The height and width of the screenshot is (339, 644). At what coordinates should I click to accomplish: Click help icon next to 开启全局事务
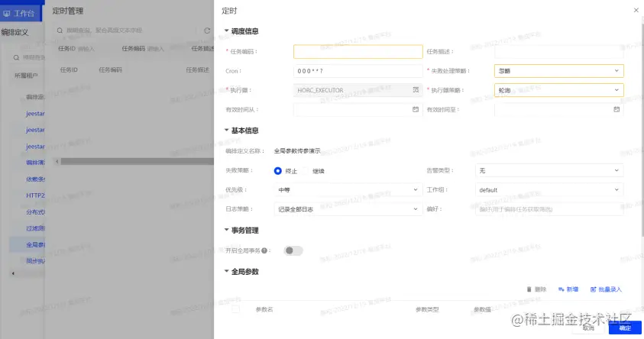(264, 250)
